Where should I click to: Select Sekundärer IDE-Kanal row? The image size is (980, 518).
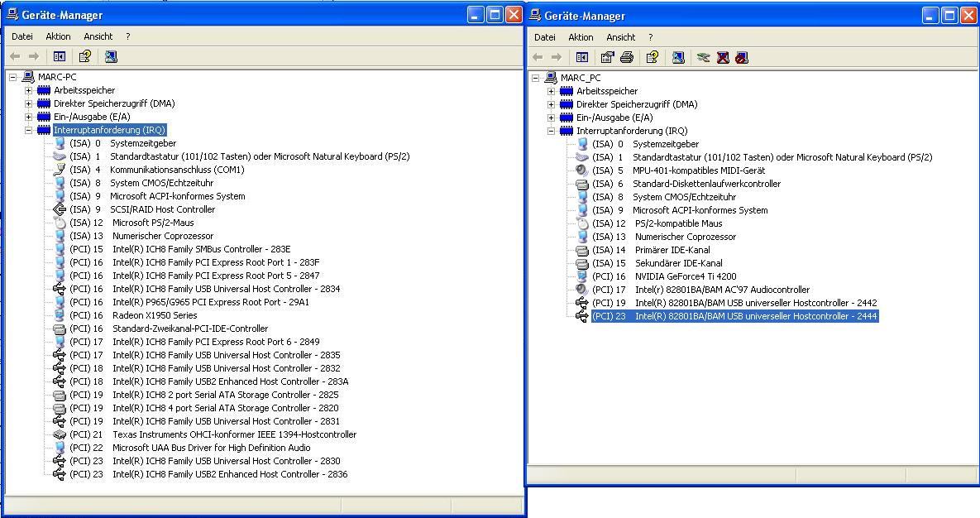[x=657, y=263]
